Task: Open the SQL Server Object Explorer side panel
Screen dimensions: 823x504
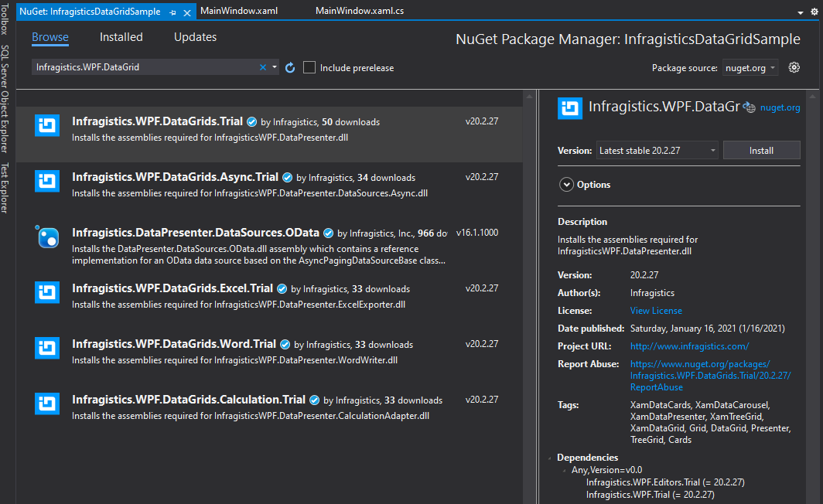Action: (x=5, y=99)
